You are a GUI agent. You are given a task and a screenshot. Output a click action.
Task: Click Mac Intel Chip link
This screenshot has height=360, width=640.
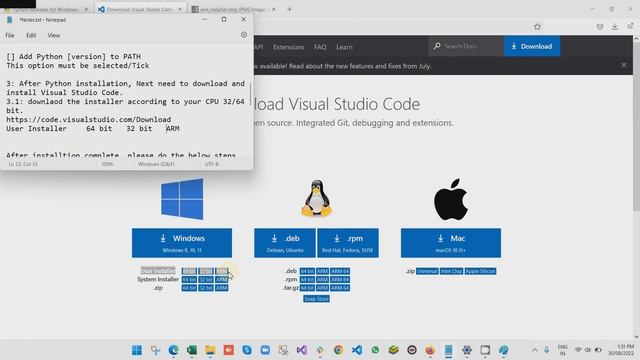tap(451, 271)
